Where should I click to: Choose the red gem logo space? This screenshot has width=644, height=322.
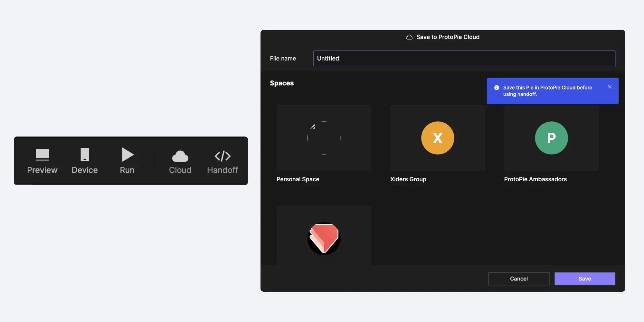click(x=324, y=238)
